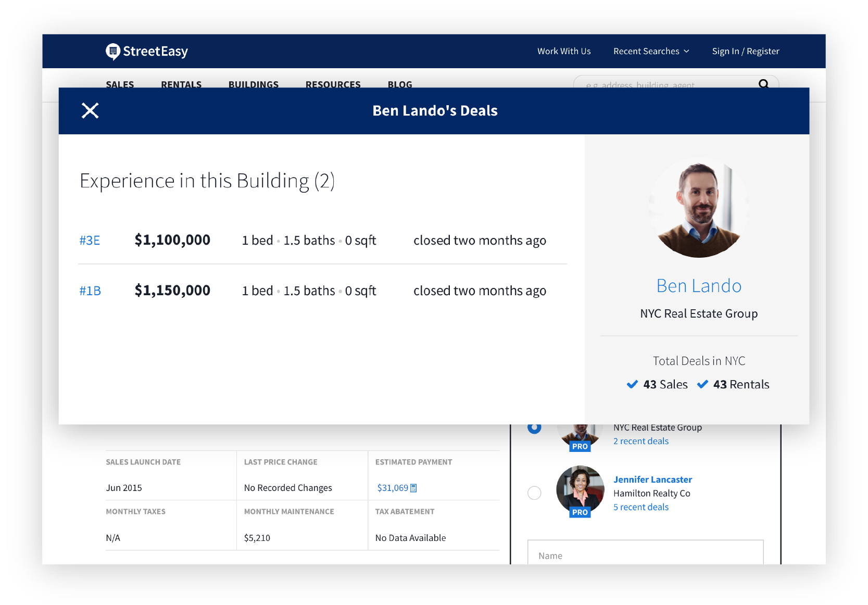Image resolution: width=868 pixels, height=605 pixels.
Task: Click the 'N/A' monthly taxes value
Action: pos(113,538)
